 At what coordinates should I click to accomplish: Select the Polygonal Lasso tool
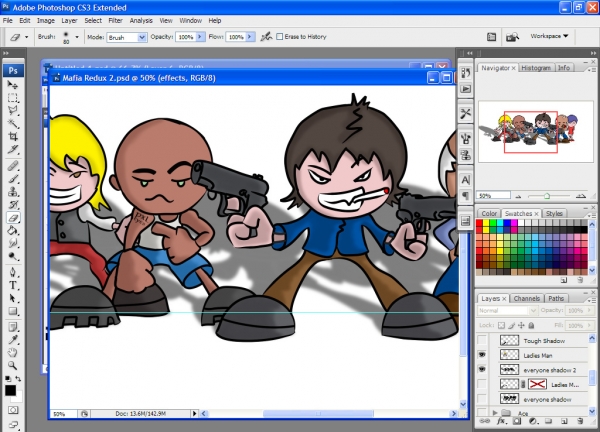(x=13, y=110)
